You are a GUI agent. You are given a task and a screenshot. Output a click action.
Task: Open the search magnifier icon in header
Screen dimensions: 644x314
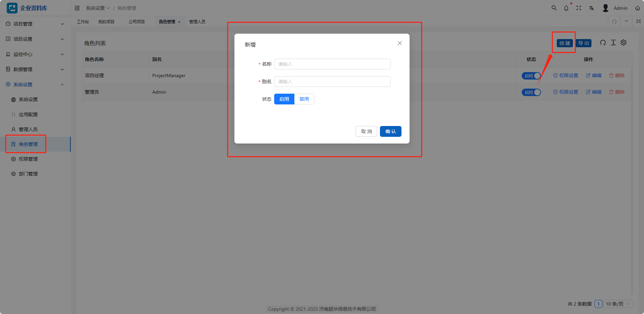(x=554, y=8)
